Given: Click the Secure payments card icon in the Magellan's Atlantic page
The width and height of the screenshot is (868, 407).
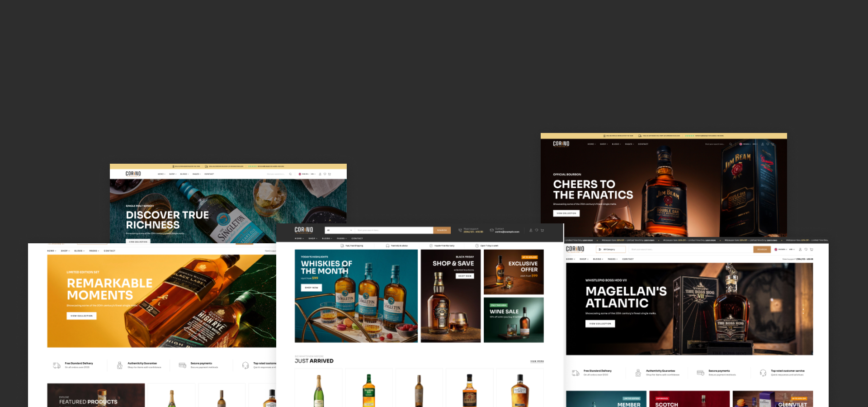Looking at the screenshot, I should pos(700,373).
